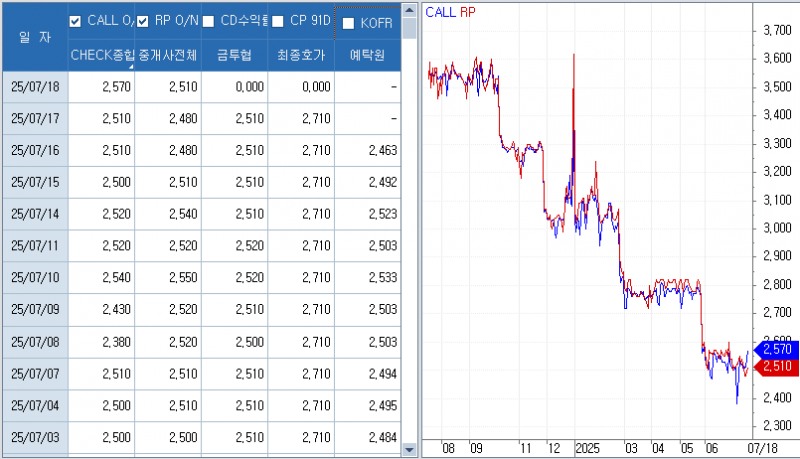800x459 pixels.
Task: Click the scrollbar up arrow
Action: pos(409,9)
